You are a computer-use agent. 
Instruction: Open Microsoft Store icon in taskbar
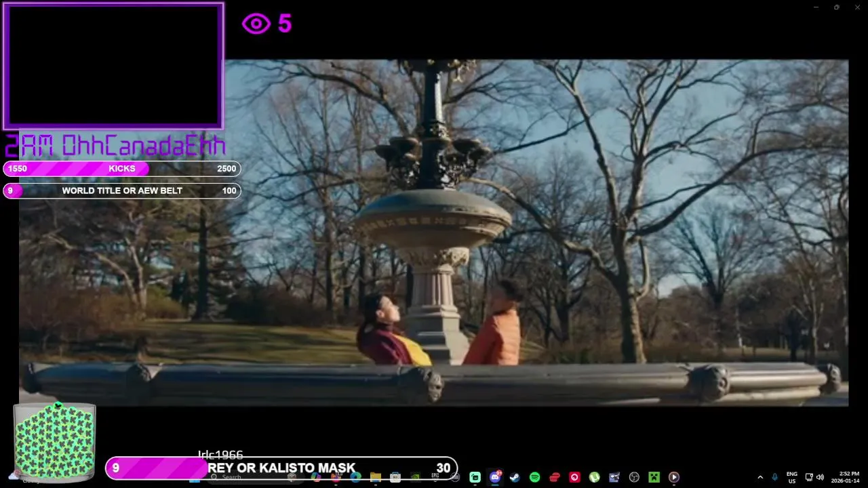coord(395,477)
